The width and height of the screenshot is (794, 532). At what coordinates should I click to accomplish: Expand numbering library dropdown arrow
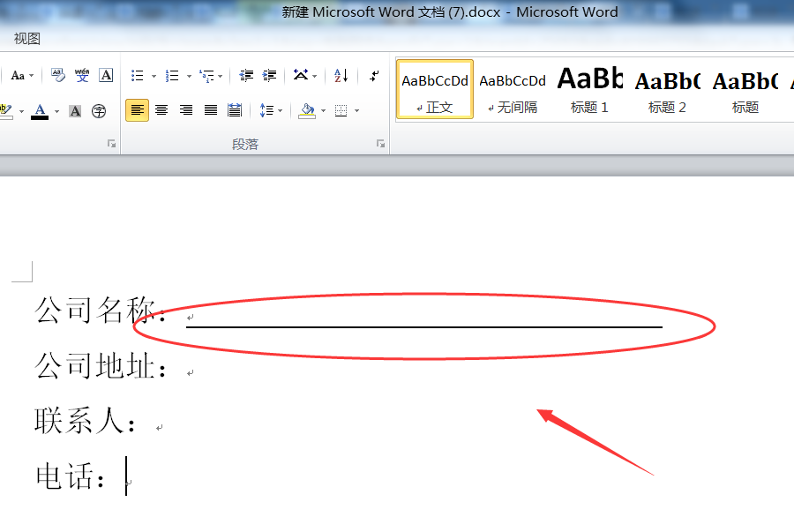tap(189, 77)
